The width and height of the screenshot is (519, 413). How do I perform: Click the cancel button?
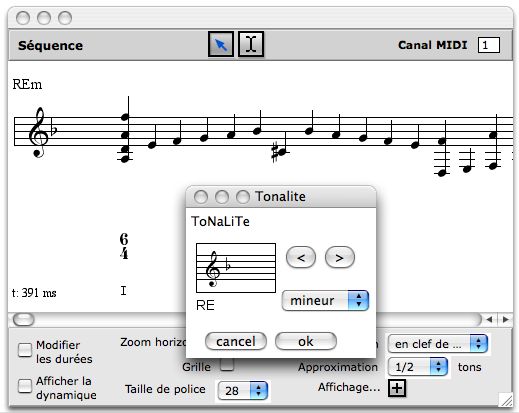pyautogui.click(x=236, y=341)
